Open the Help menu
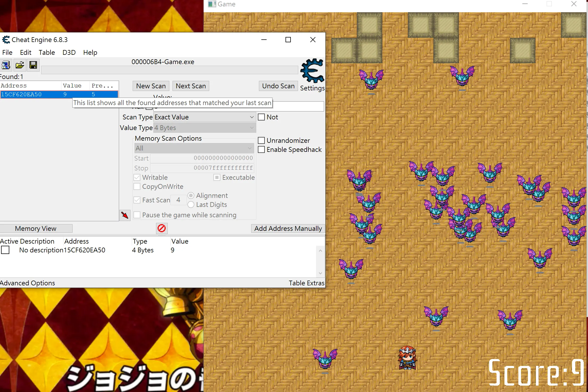 click(90, 52)
